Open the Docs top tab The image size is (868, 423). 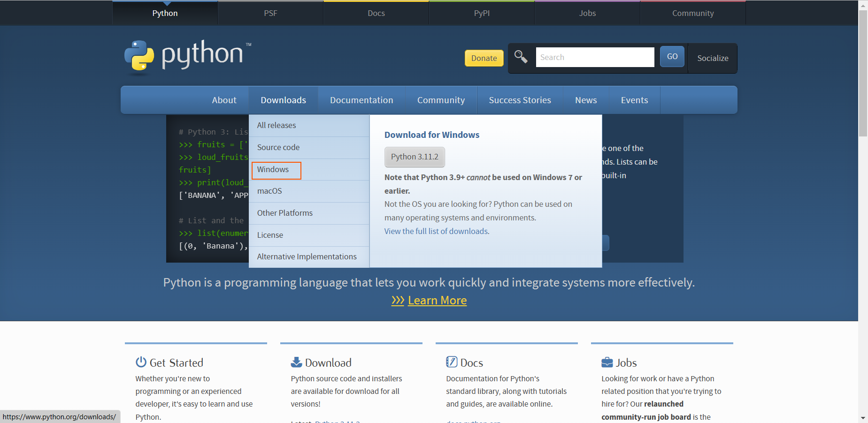[x=376, y=13]
